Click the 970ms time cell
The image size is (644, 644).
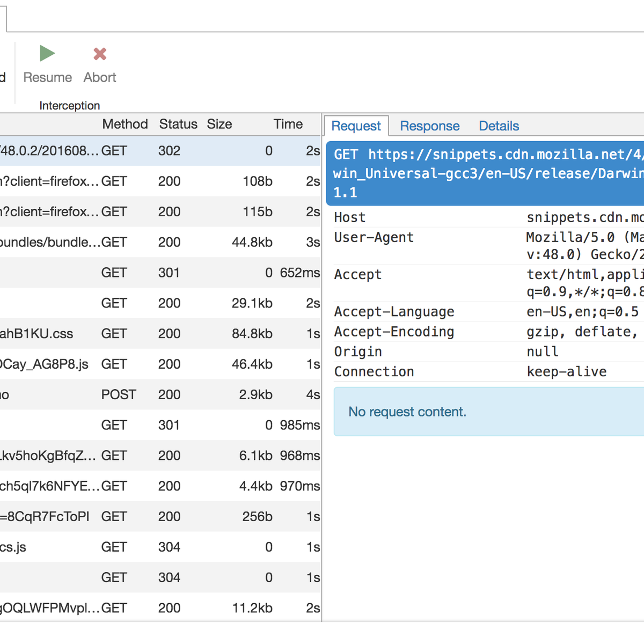pyautogui.click(x=300, y=486)
